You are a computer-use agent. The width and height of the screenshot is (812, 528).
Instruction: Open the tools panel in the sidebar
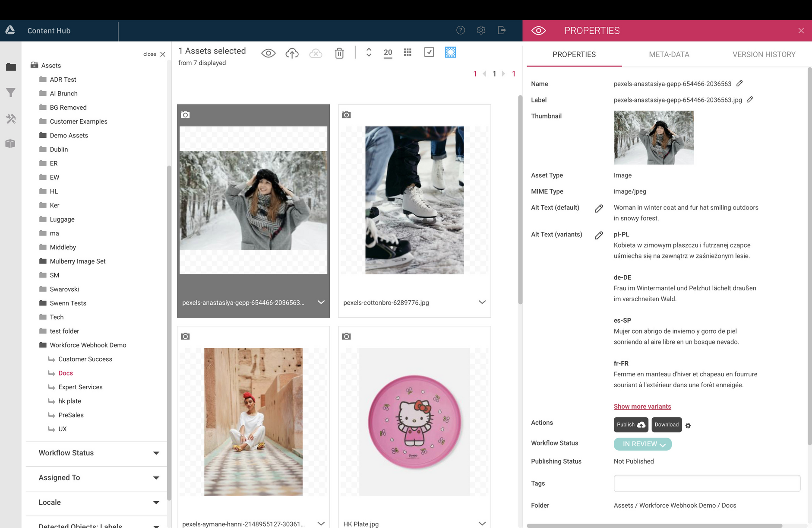point(11,119)
